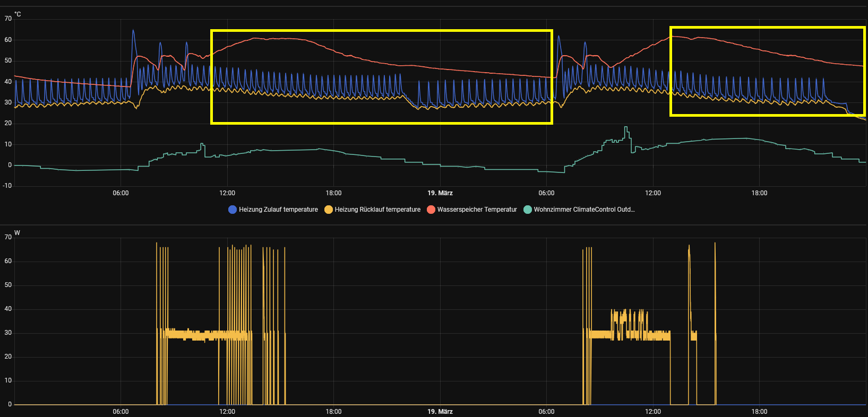Viewport: 868px width, 417px height.
Task: Toggle Heizung Rücklauf temperature legend entry
Action: coord(372,210)
